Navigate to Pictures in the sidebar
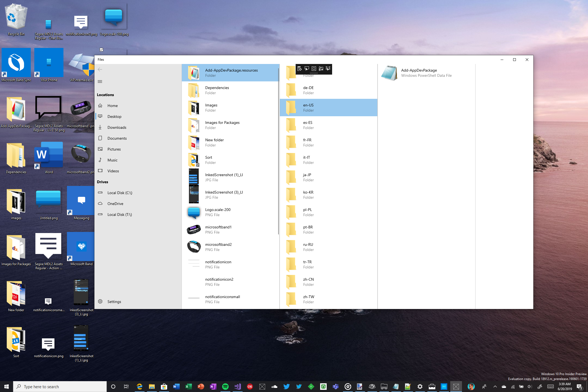Screen dimensions: 588x392 point(138,149)
